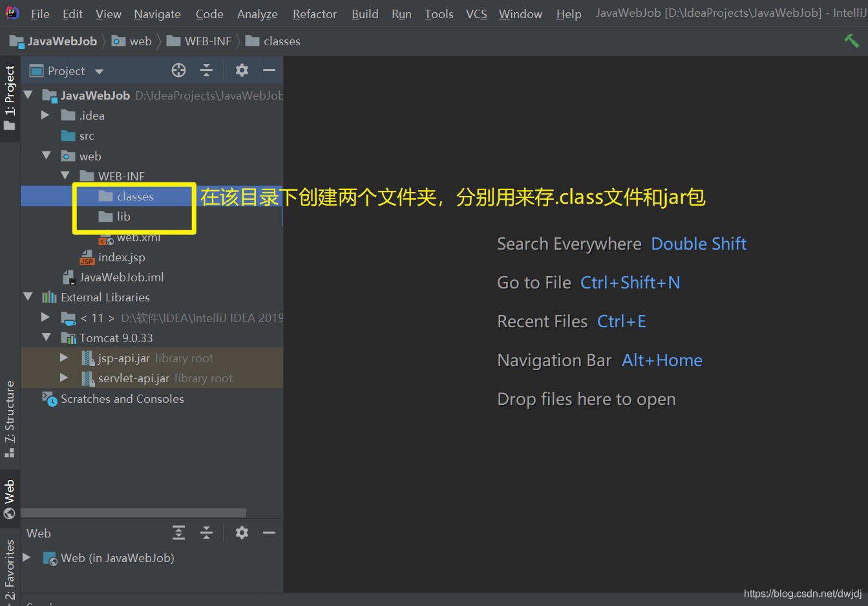Image resolution: width=868 pixels, height=606 pixels.
Task: Click the External Libraries icon
Action: click(50, 298)
